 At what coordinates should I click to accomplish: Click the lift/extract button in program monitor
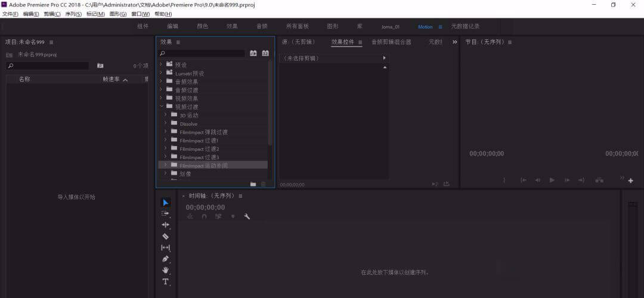(600, 180)
